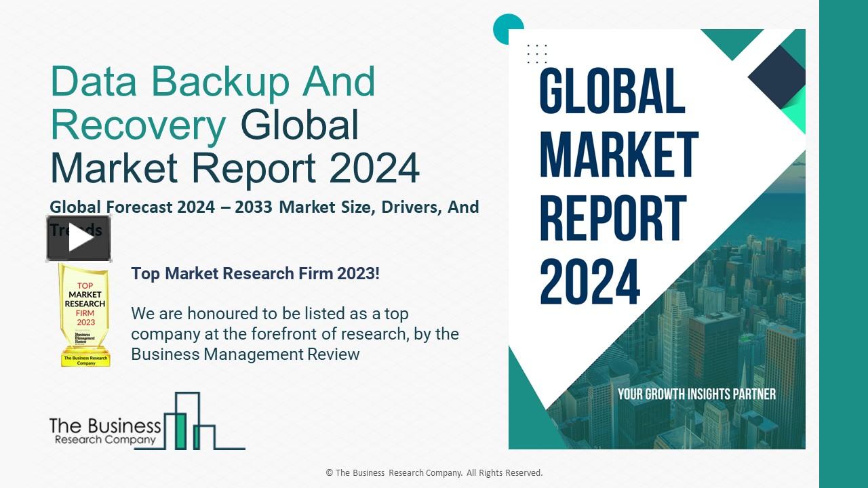Click the Top Market Research Firm 2023 headline
868x488 pixels.
click(x=256, y=274)
